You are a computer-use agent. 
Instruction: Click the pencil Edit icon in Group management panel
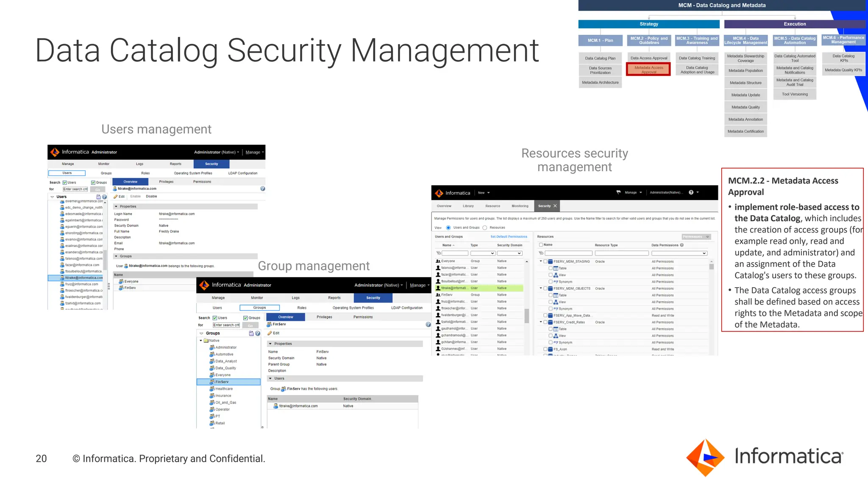[270, 333]
